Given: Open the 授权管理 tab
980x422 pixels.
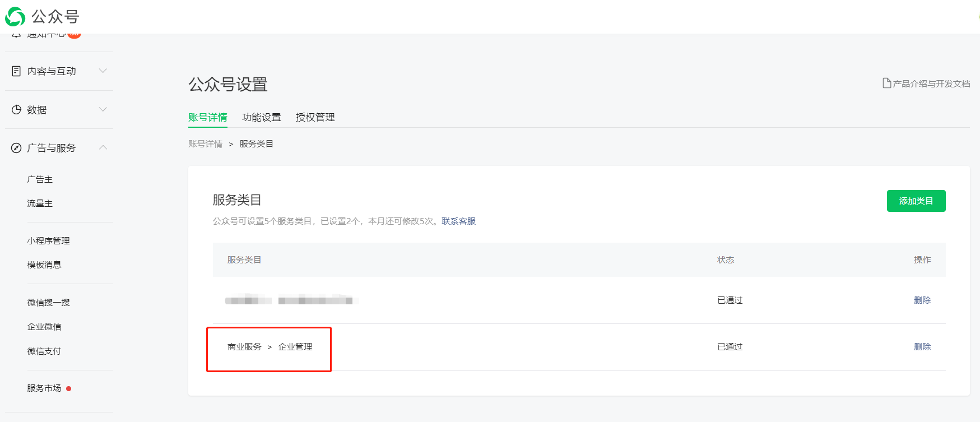Looking at the screenshot, I should pos(315,117).
